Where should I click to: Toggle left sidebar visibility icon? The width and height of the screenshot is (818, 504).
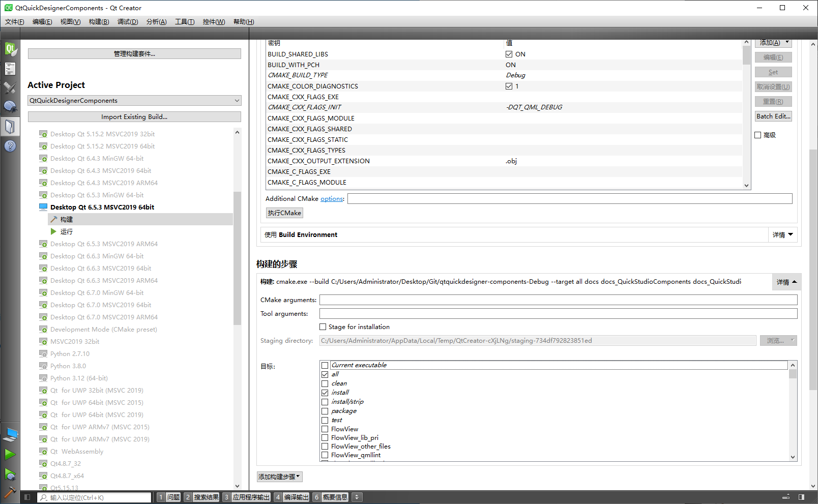pos(27,497)
